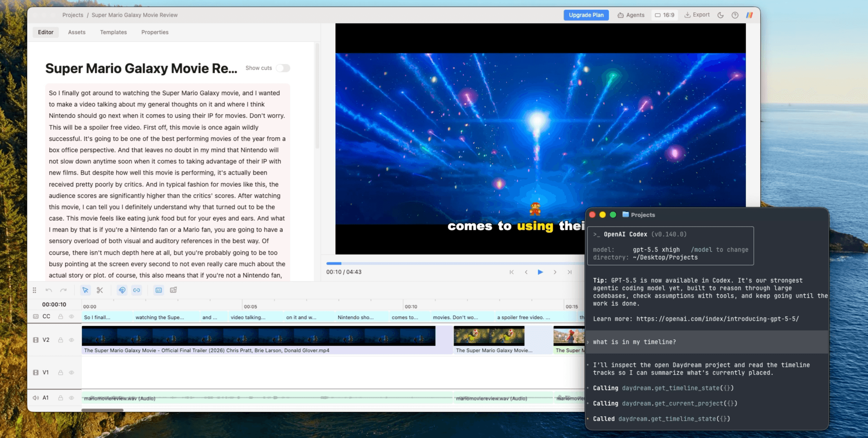The width and height of the screenshot is (868, 438).
Task: Click the timeline toolbar drag handle
Action: [x=34, y=290]
